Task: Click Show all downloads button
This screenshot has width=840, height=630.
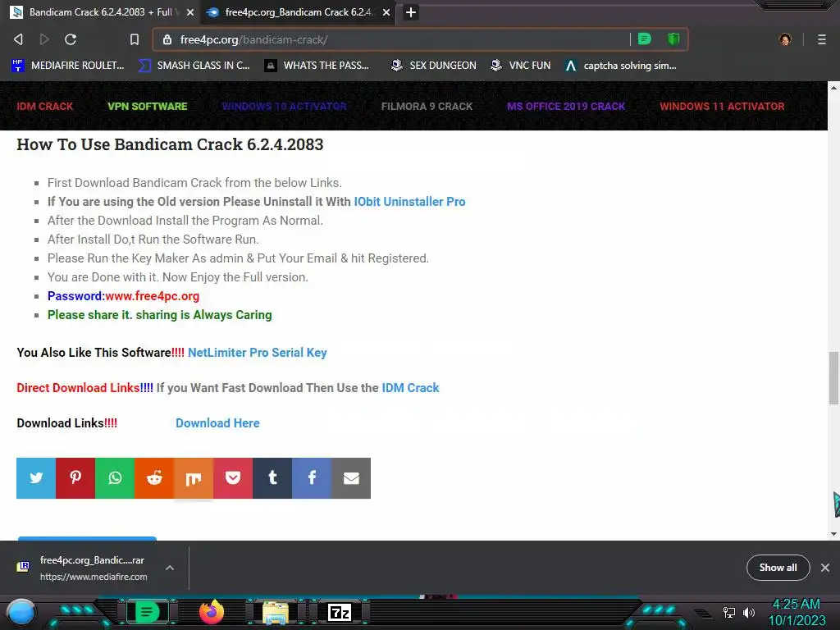Action: pos(778,568)
